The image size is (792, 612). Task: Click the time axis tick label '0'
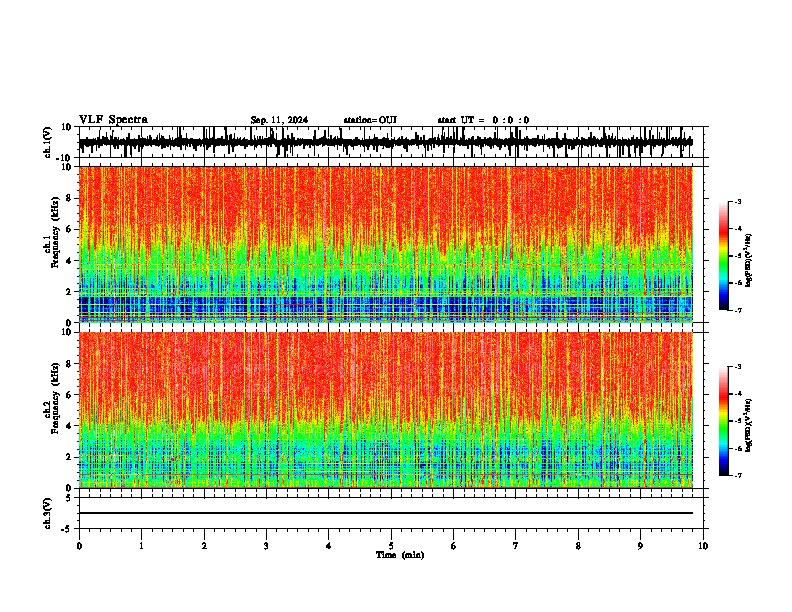79,546
